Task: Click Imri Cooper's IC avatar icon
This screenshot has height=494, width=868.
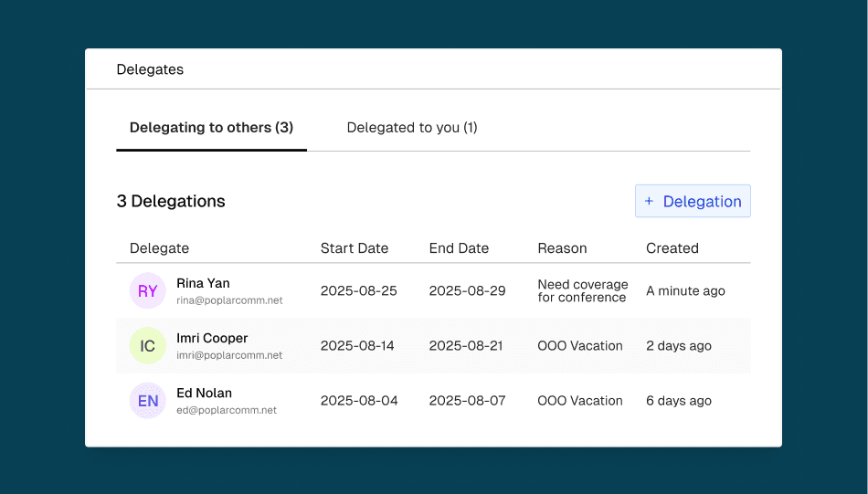Action: coord(147,346)
